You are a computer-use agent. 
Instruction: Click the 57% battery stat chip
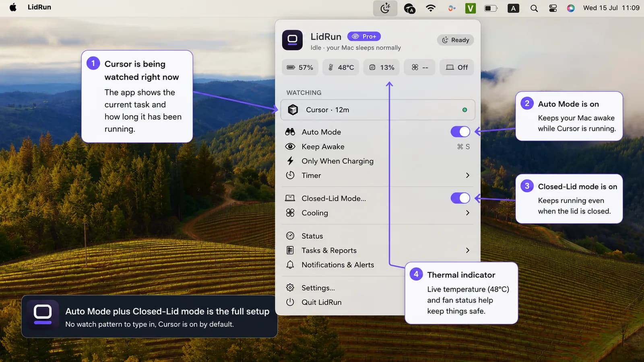[300, 68]
